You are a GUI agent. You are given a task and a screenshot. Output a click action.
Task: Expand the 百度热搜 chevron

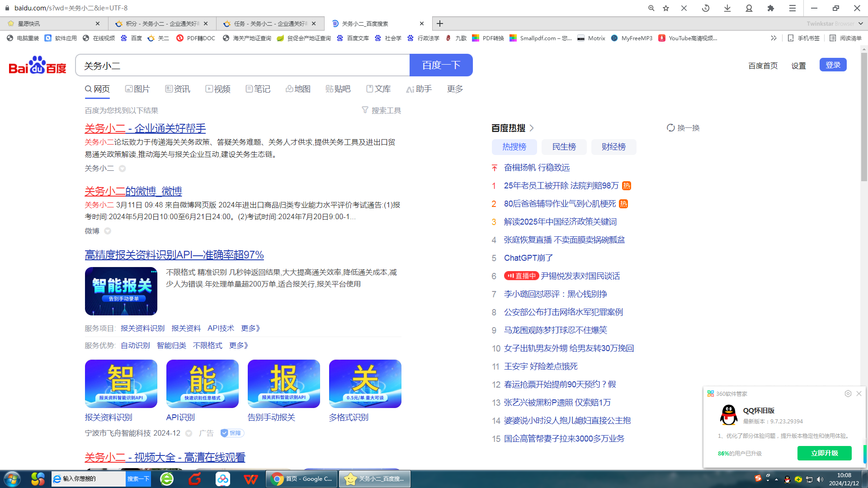pos(532,128)
